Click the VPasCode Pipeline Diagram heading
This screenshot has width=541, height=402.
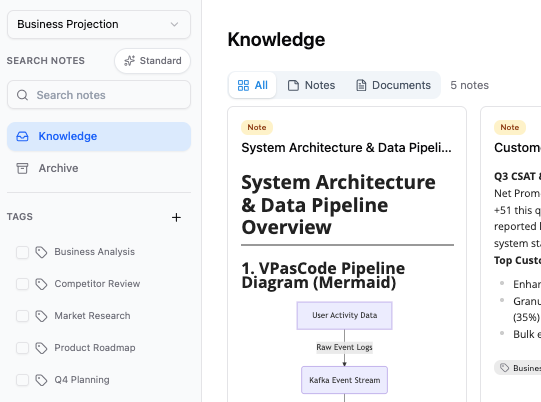tap(323, 275)
